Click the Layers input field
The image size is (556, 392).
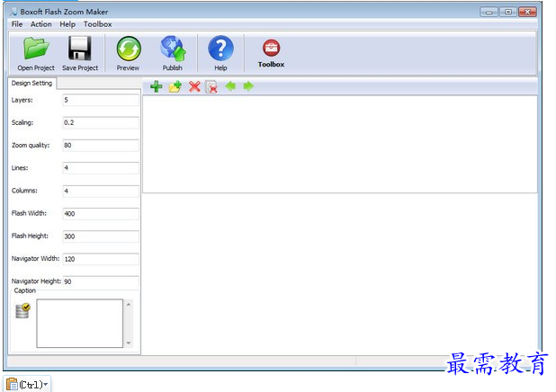click(101, 100)
